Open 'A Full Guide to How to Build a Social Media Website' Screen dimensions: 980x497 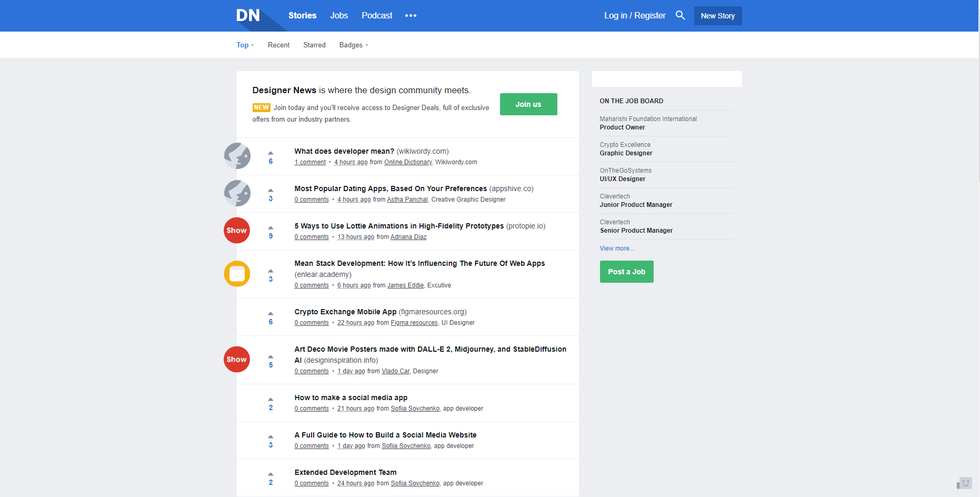pyautogui.click(x=385, y=435)
